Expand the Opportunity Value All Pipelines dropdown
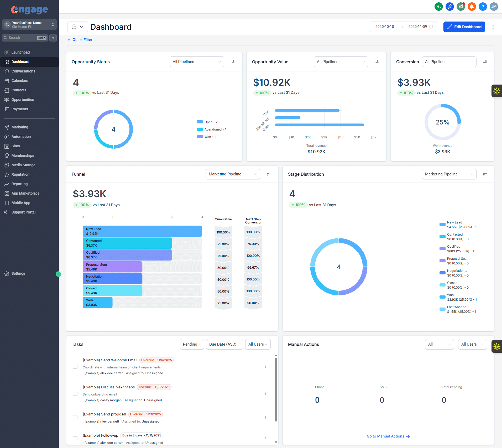Image resolution: width=502 pixels, height=448 pixels. point(341,62)
